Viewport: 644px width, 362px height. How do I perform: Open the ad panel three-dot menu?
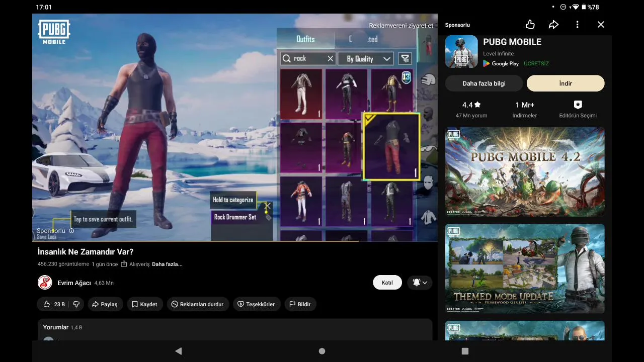point(577,25)
